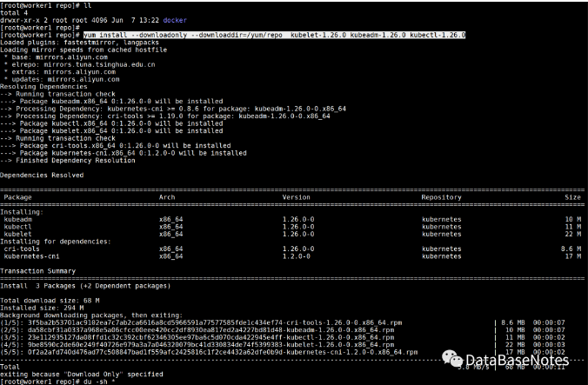The height and width of the screenshot is (385, 588).
Task: Click the 'll' command on first prompt
Action: (x=87, y=5)
